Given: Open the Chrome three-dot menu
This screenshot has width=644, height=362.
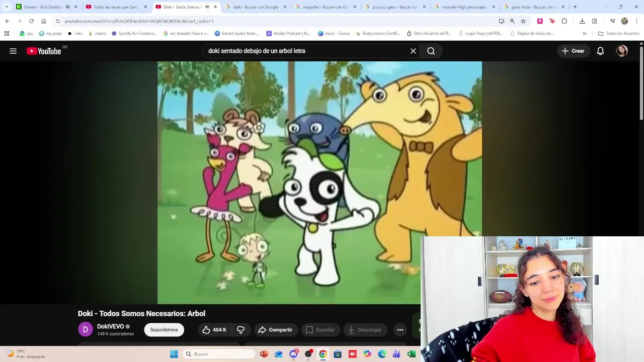Looking at the screenshot, I should tap(637, 21).
